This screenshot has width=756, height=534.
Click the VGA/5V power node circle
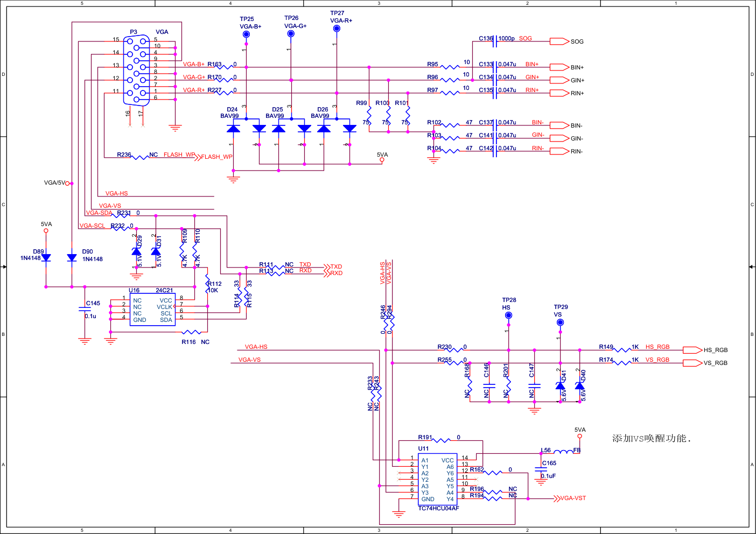pos(67,184)
